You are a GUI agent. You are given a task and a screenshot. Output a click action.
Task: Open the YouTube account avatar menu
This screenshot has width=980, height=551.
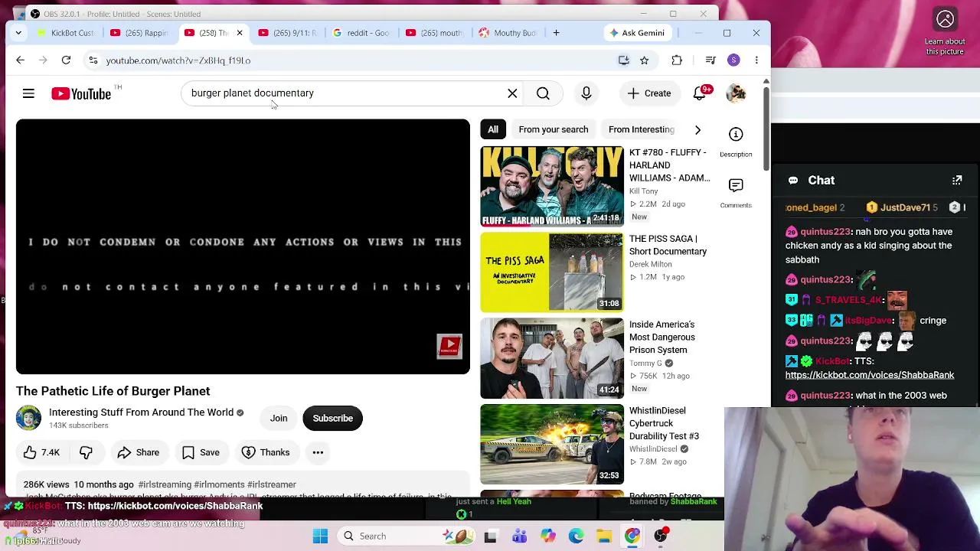(736, 93)
